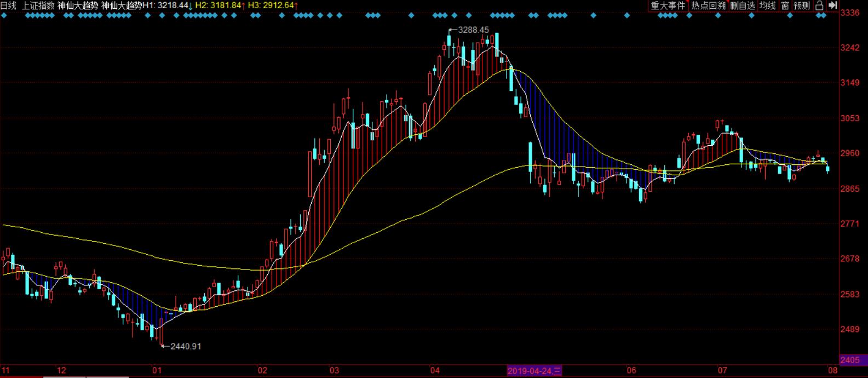Click the arrow-to-bar icon at top right

pyautogui.click(x=832, y=5)
